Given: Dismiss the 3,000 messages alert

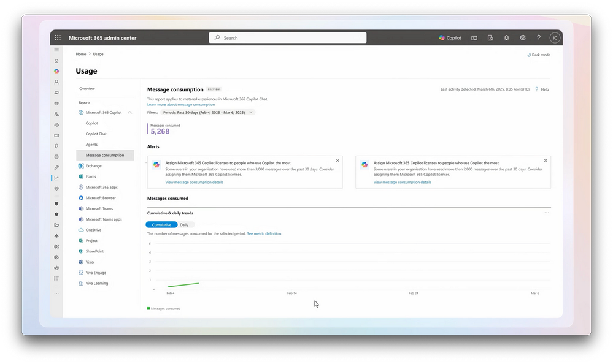Looking at the screenshot, I should [337, 161].
